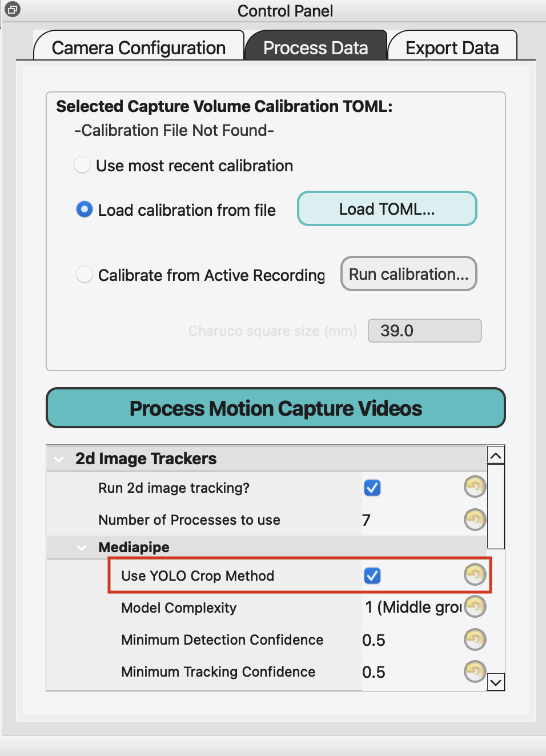Uncheck Use YOLO Crop Method

372,576
